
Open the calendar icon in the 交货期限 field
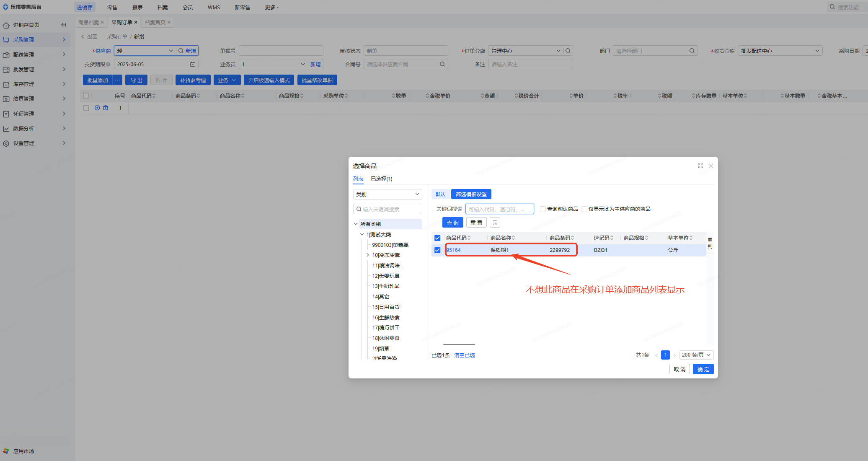pyautogui.click(x=193, y=64)
